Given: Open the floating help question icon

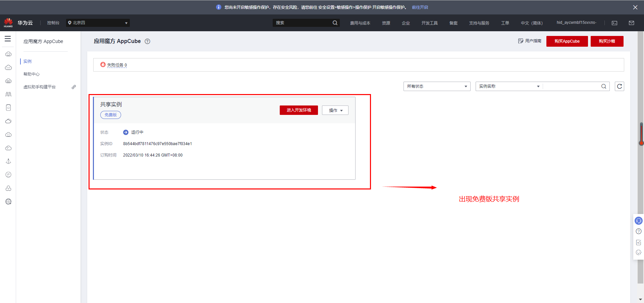Looking at the screenshot, I should 639,231.
